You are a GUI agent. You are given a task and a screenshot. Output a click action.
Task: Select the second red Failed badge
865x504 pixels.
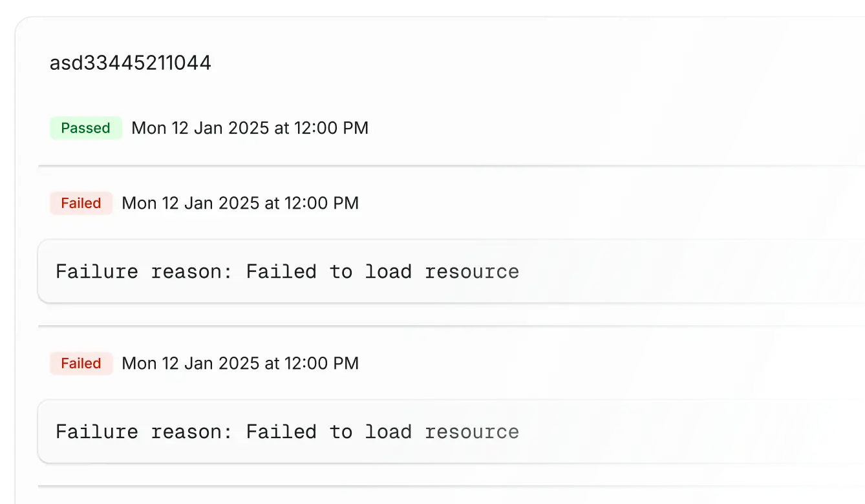pyautogui.click(x=81, y=363)
